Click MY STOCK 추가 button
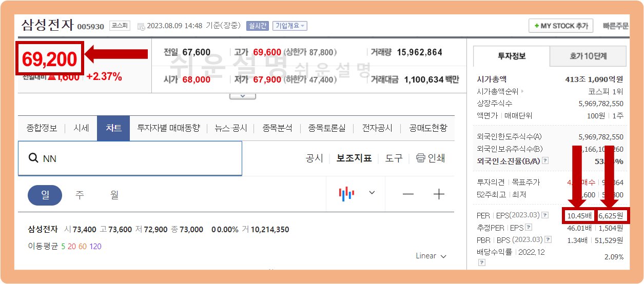Screen dimensions: 644x284 (x=561, y=26)
